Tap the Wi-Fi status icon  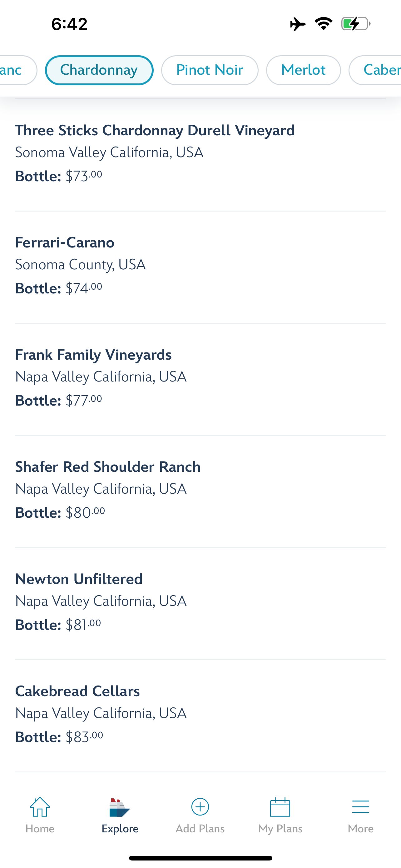click(x=324, y=24)
